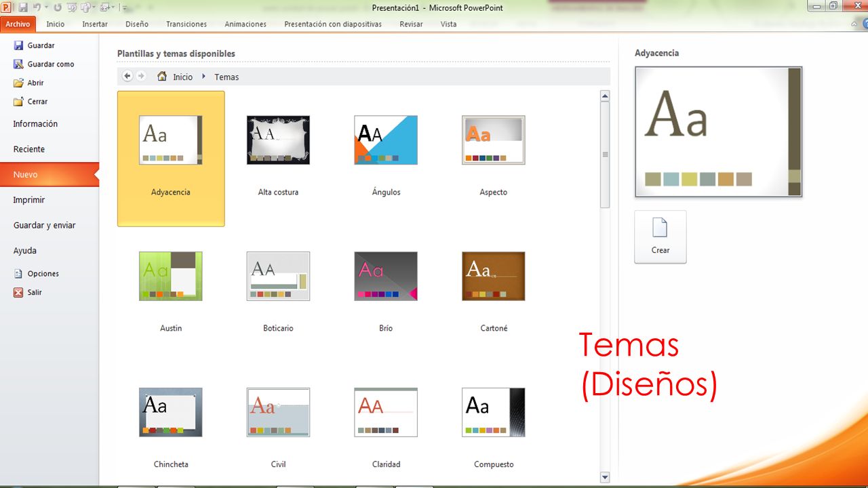Open the Revisar tab
Image resolution: width=868 pixels, height=488 pixels.
(x=411, y=24)
